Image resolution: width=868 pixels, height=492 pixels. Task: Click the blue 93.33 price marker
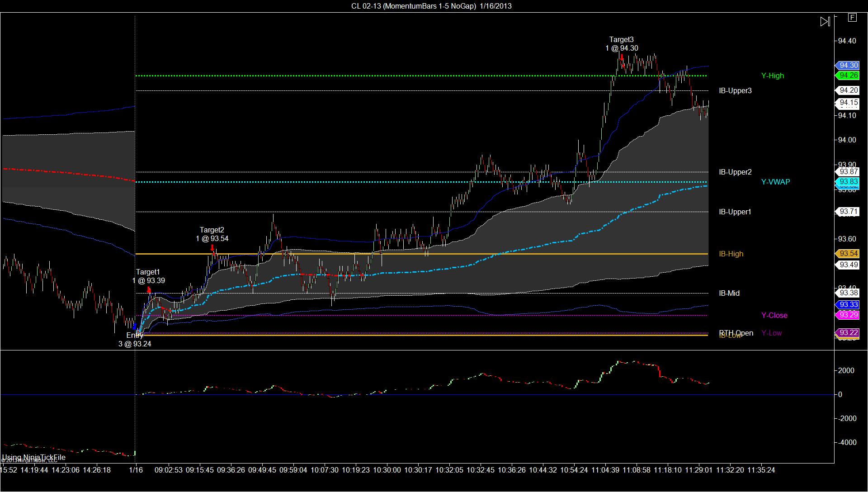coord(847,305)
